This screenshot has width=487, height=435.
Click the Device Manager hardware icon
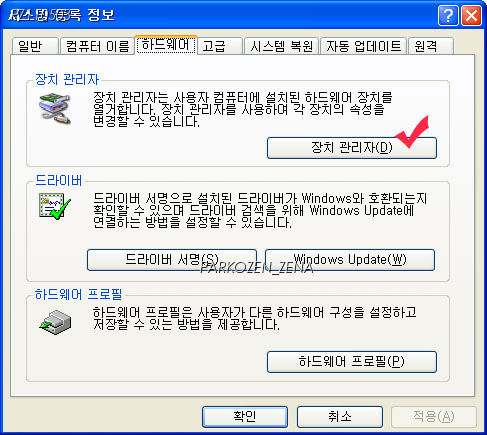pyautogui.click(x=55, y=109)
